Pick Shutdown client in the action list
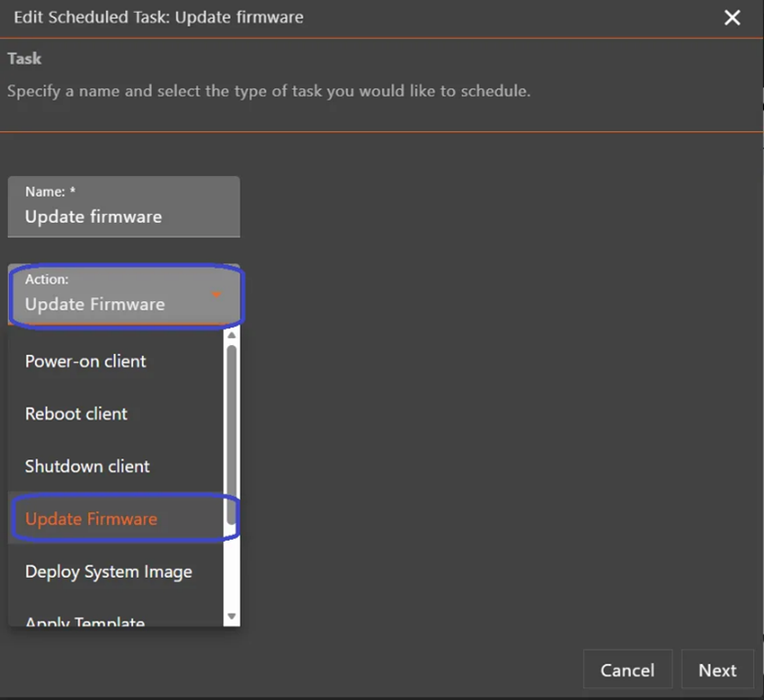 click(87, 466)
